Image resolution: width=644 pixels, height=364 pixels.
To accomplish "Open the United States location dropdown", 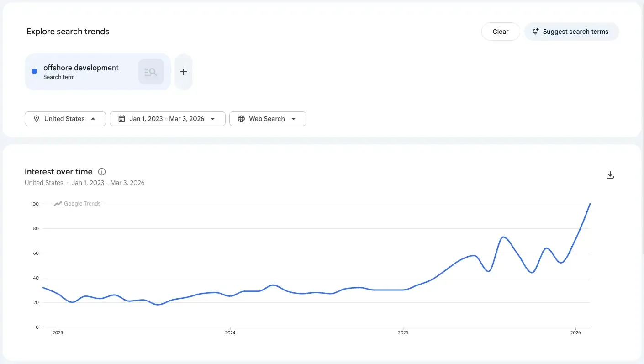I will pyautogui.click(x=65, y=118).
